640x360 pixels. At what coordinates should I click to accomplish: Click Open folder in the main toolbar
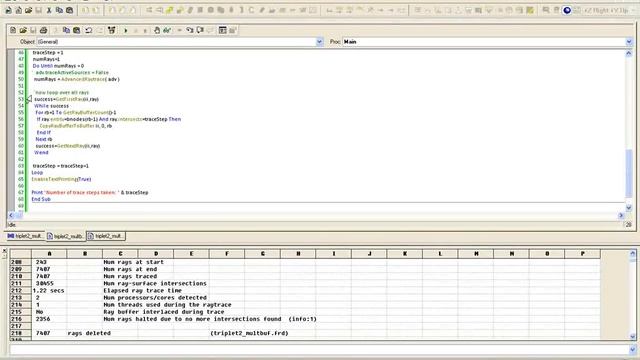[28, 10]
